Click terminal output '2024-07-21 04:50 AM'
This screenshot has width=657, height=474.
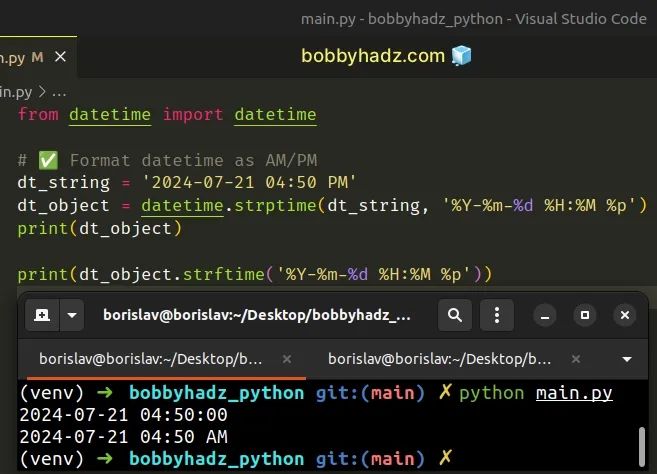coord(123,437)
